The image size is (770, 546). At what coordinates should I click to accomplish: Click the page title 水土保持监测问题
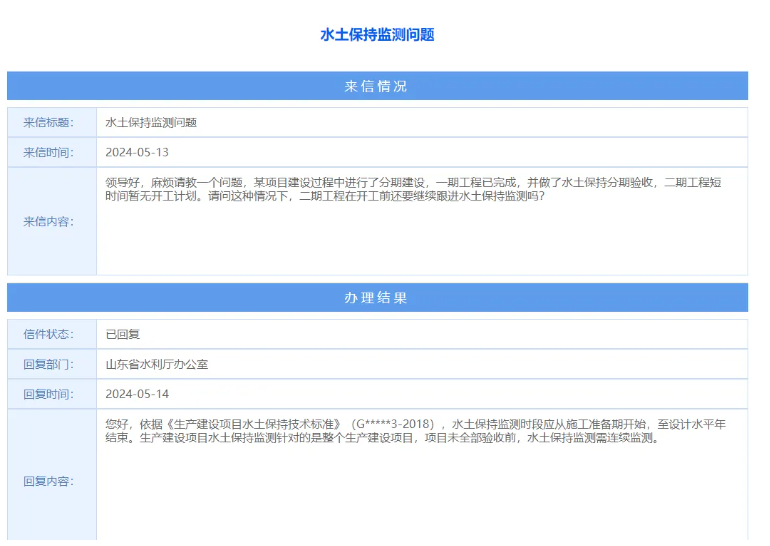[x=377, y=35]
